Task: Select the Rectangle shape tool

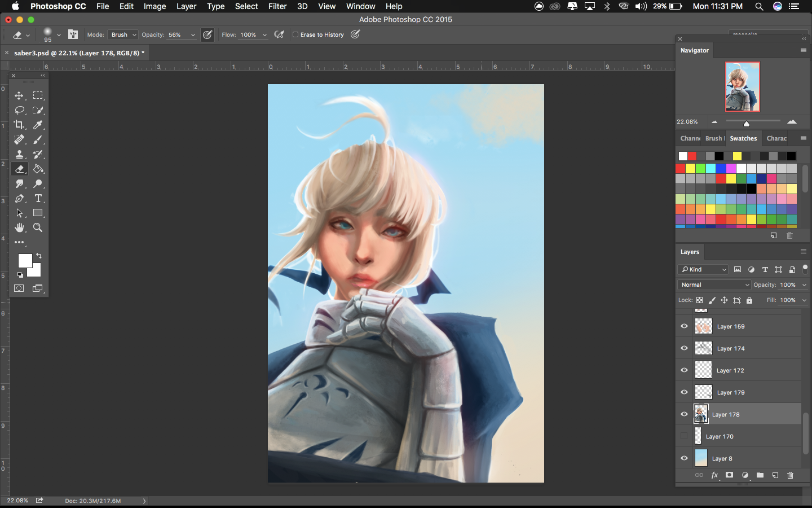Action: tap(38, 213)
